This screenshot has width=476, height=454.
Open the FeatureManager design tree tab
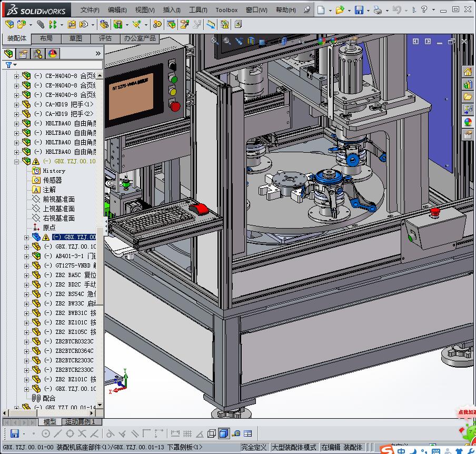(9, 53)
